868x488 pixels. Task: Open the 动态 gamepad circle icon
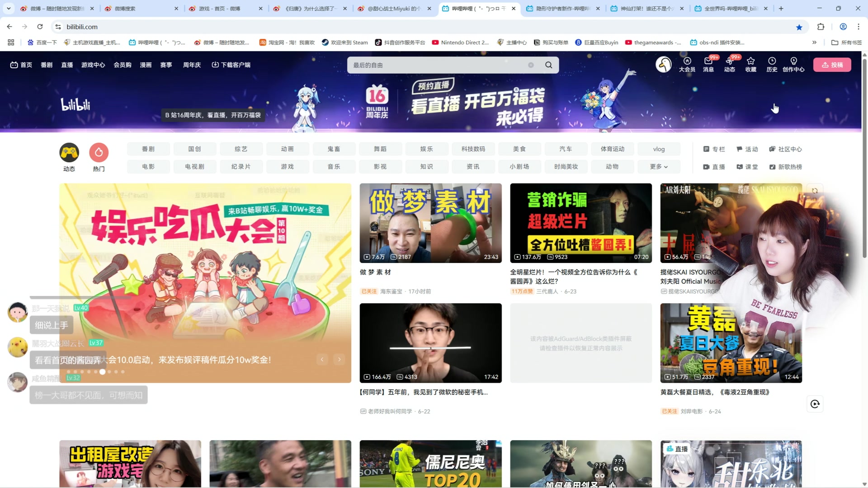coord(69,153)
